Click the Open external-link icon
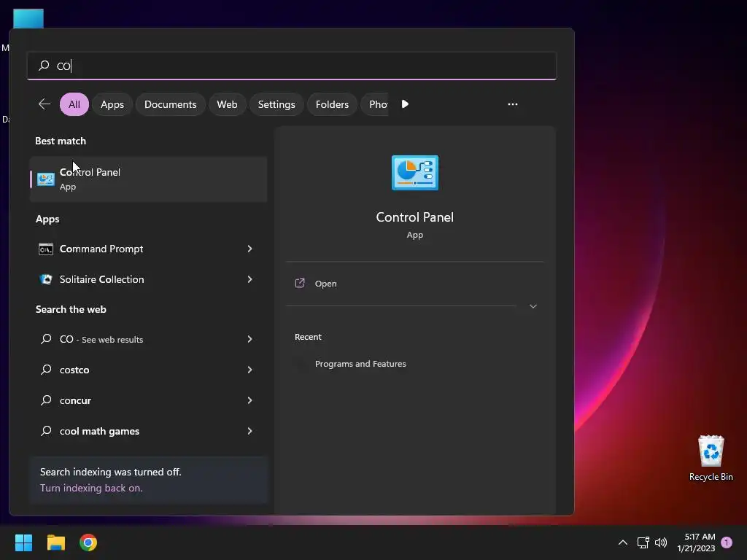This screenshot has height=560, width=747. tap(300, 284)
